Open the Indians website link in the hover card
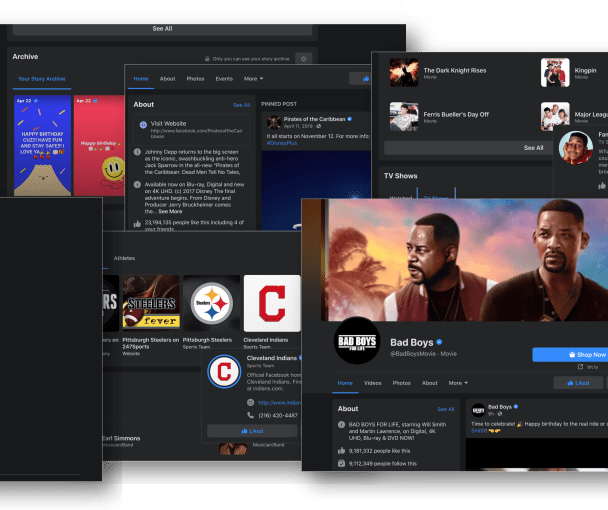 [x=280, y=403]
